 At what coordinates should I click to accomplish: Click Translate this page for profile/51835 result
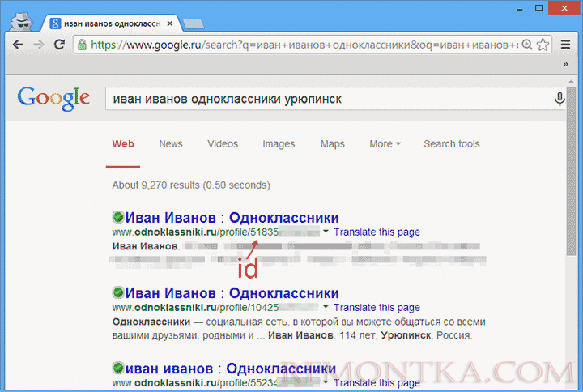tap(377, 232)
